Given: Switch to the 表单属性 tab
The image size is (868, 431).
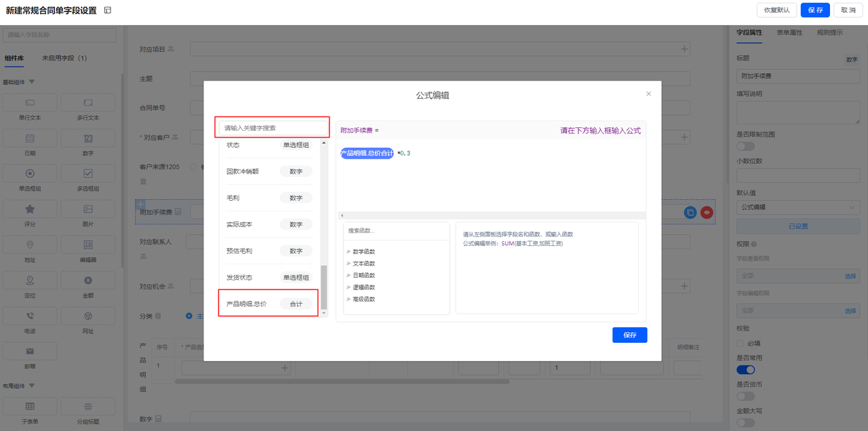Looking at the screenshot, I should click(789, 32).
